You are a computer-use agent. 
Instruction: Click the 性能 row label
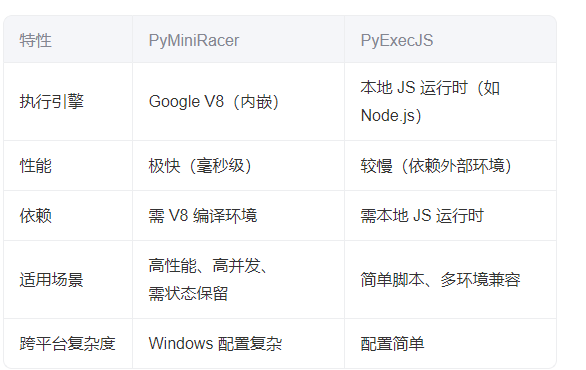(36, 166)
